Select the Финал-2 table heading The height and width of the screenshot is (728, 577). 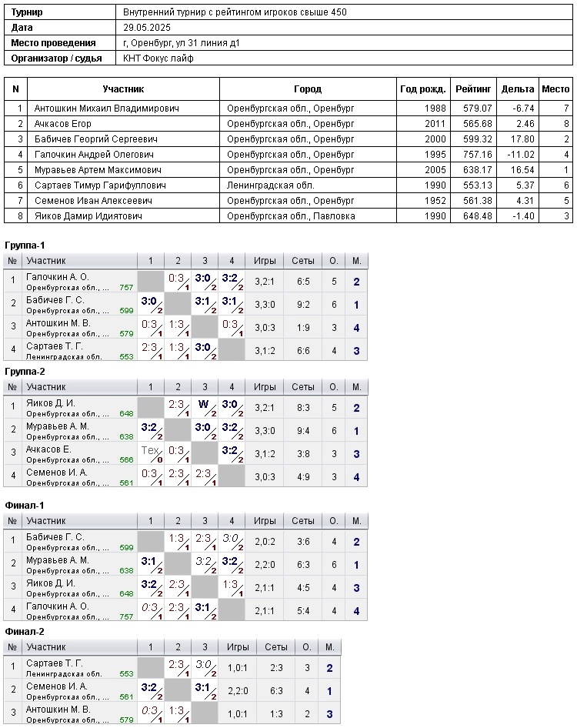[x=25, y=631]
